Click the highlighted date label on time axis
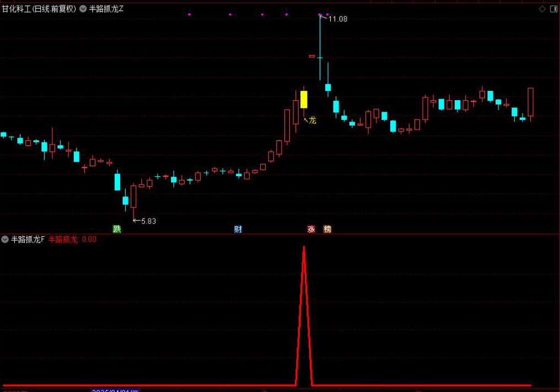The width and height of the screenshot is (560, 392). pyautogui.click(x=115, y=390)
